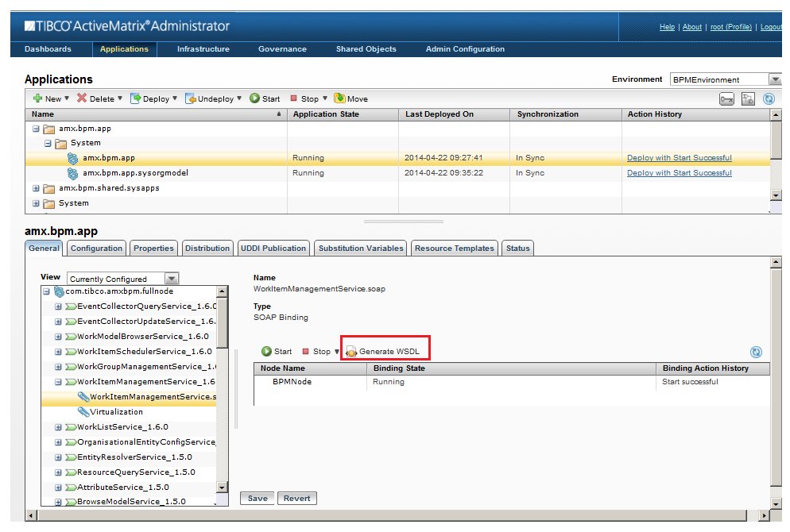Image resolution: width=790 pixels, height=532 pixels.
Task: Click the green Start icon for the binding
Action: coord(266,351)
